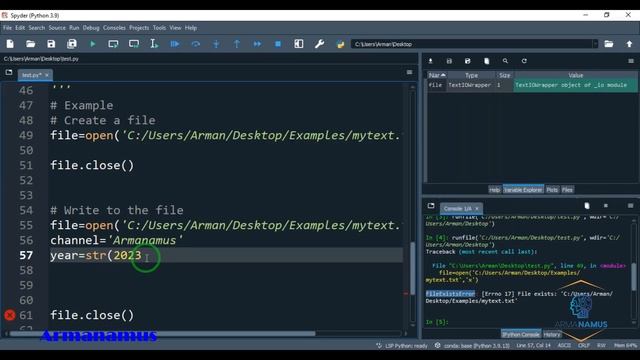Step over current line debug icon

[x=196, y=44]
